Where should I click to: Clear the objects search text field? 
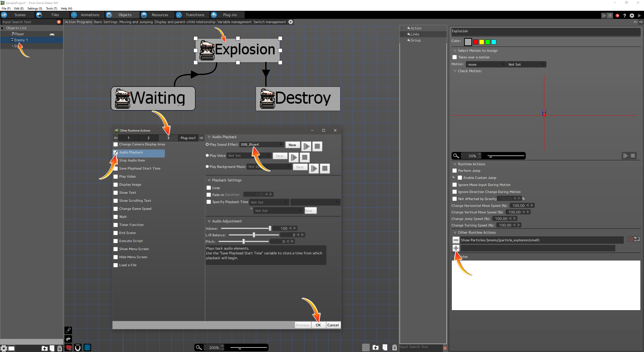coord(59,22)
